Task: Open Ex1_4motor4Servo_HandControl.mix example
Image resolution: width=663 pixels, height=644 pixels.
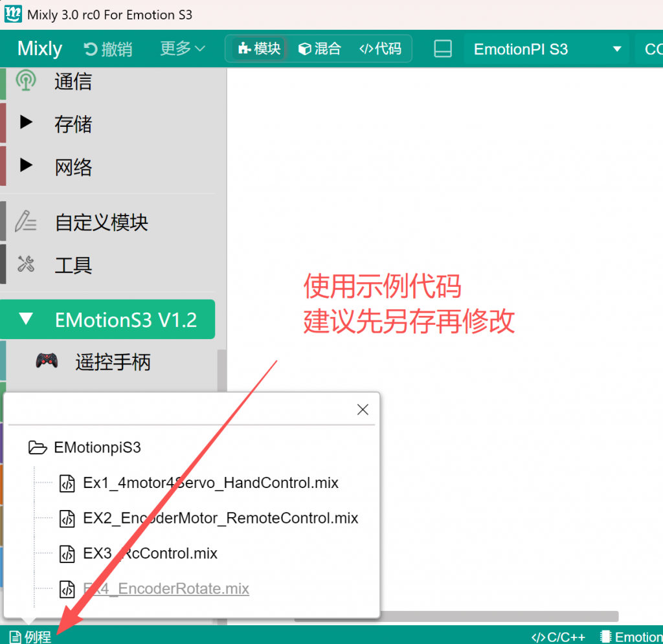Action: 210,483
